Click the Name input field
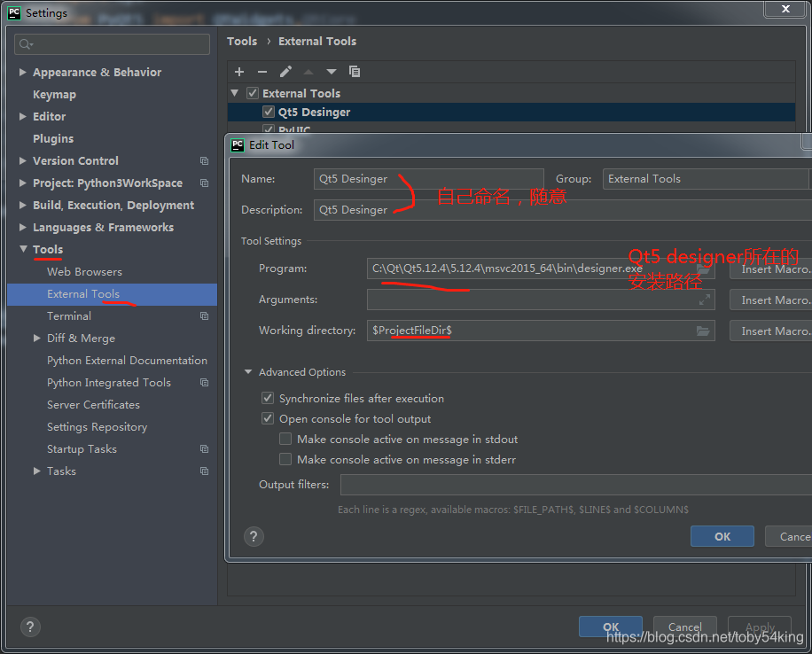The height and width of the screenshot is (654, 812). click(428, 179)
